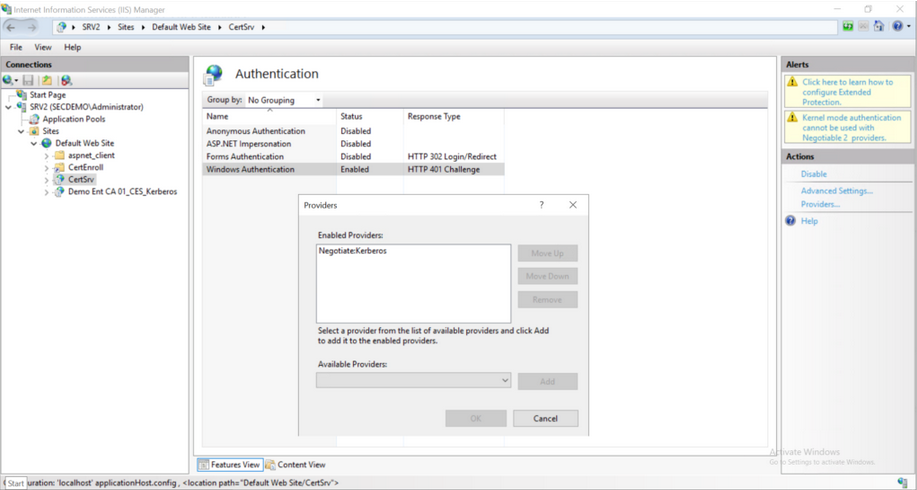Open the Available Providers dropdown
This screenshot has height=490, width=917.
point(413,381)
